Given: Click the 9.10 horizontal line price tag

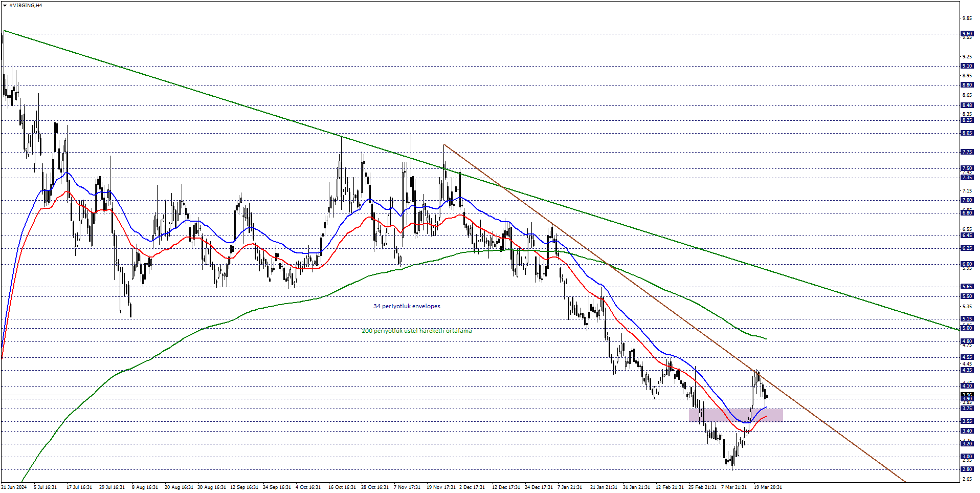Looking at the screenshot, I should point(967,66).
